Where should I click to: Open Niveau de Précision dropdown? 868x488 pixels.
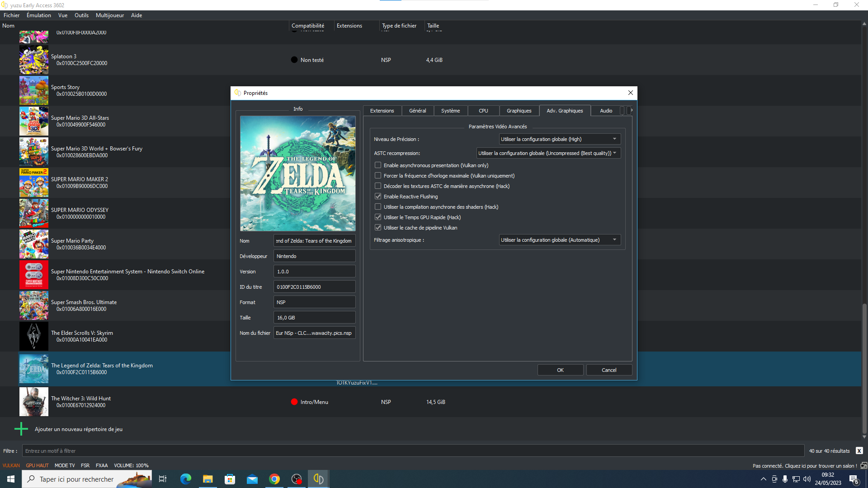pos(560,139)
